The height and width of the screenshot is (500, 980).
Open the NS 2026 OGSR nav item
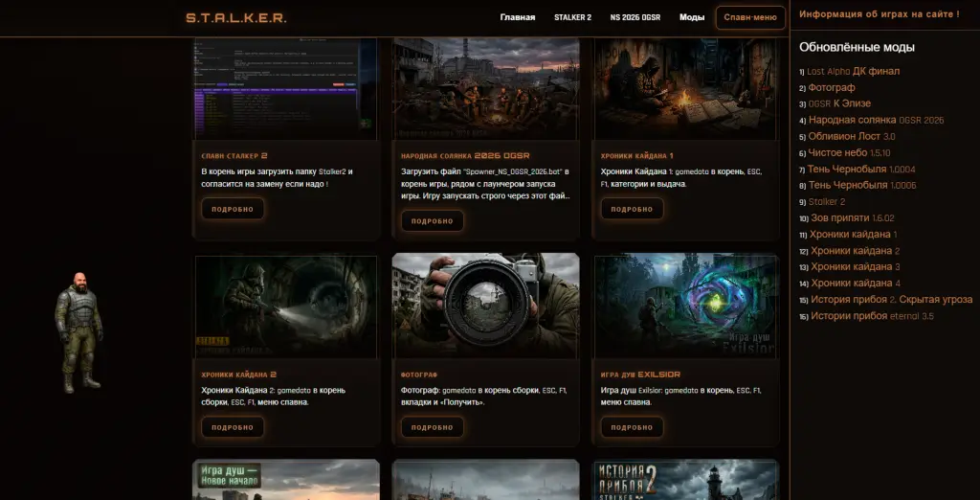[635, 17]
